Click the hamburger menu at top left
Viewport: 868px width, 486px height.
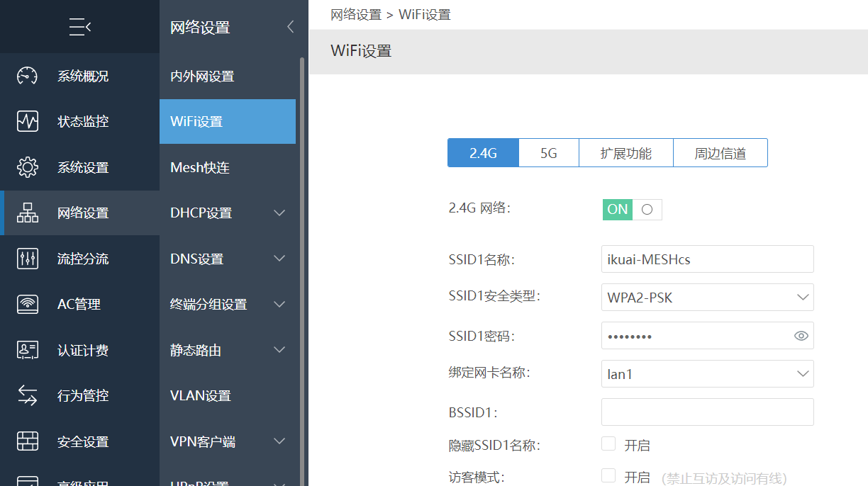pyautogui.click(x=80, y=27)
